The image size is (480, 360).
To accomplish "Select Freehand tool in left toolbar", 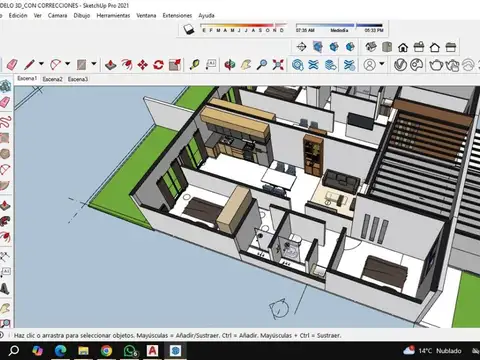I will pos(6,121).
